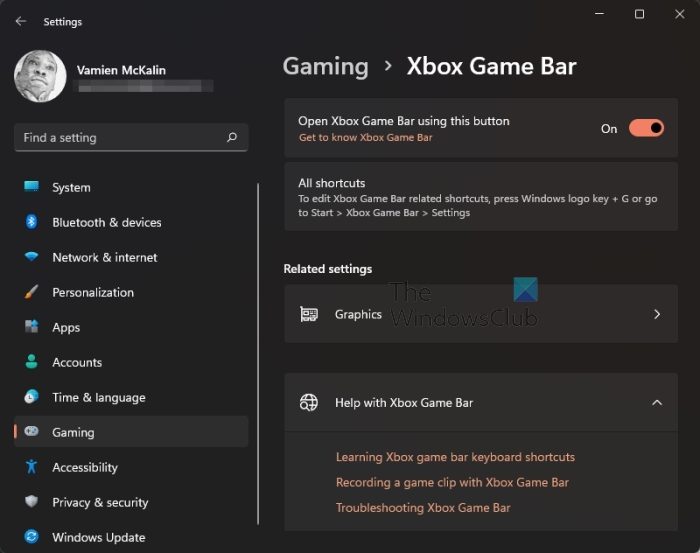Open Network & internet category
This screenshot has height=553, width=700.
(x=131, y=257)
